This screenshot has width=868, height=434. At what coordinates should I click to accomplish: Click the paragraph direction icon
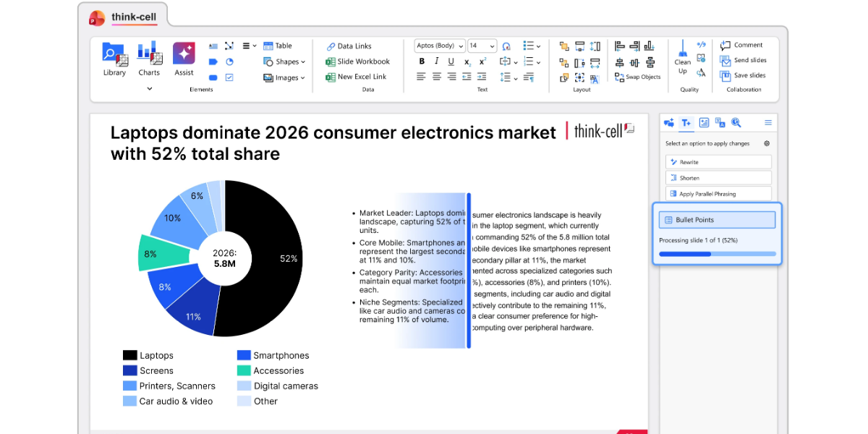pos(529,77)
